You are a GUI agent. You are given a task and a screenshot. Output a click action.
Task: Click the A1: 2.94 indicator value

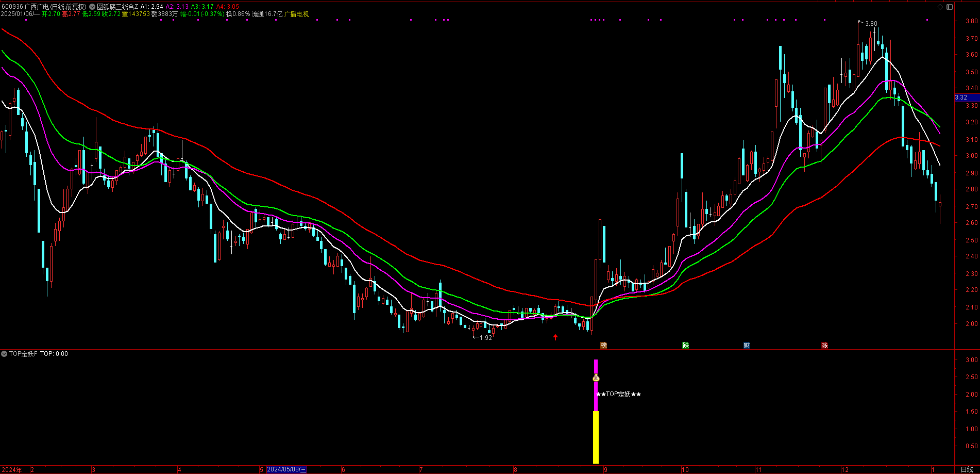pos(152,7)
